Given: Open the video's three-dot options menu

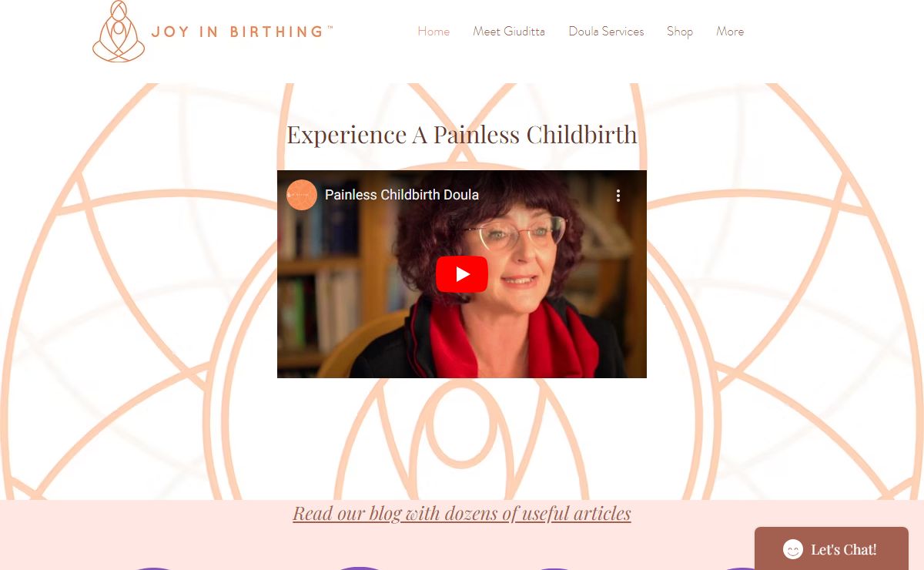Looking at the screenshot, I should [618, 196].
